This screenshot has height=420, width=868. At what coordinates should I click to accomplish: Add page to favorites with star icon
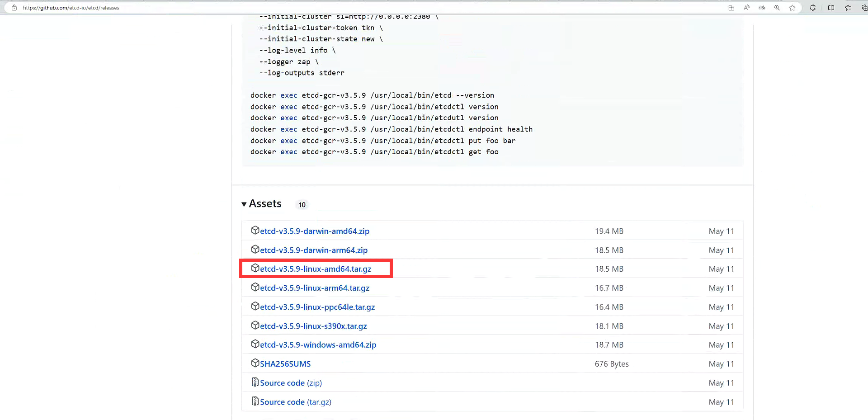(793, 8)
